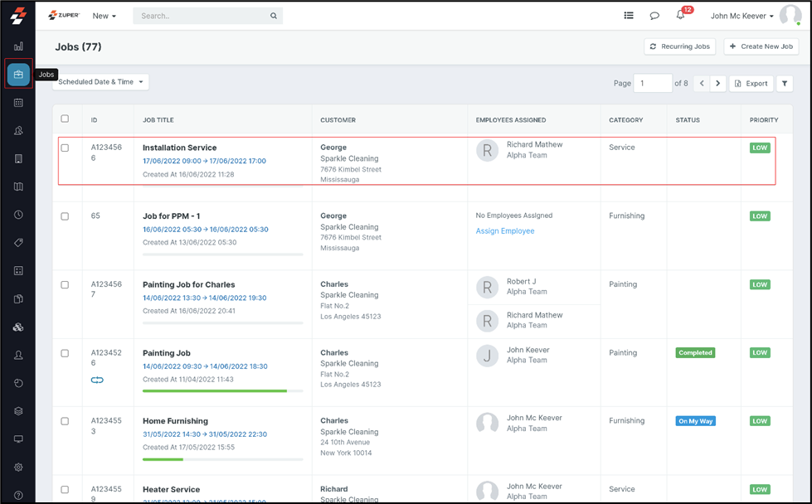Select all jobs with header checkbox

pos(65,119)
